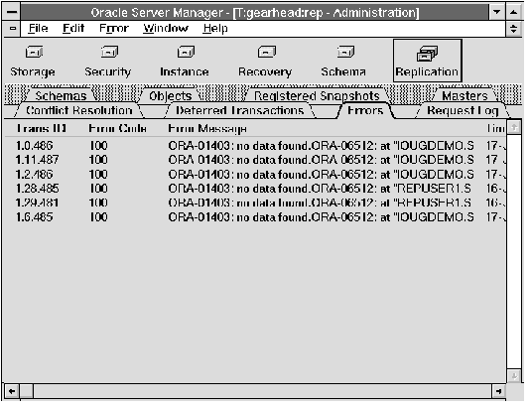Open the document control menu box
This screenshot has width=532, height=406.
(13, 29)
